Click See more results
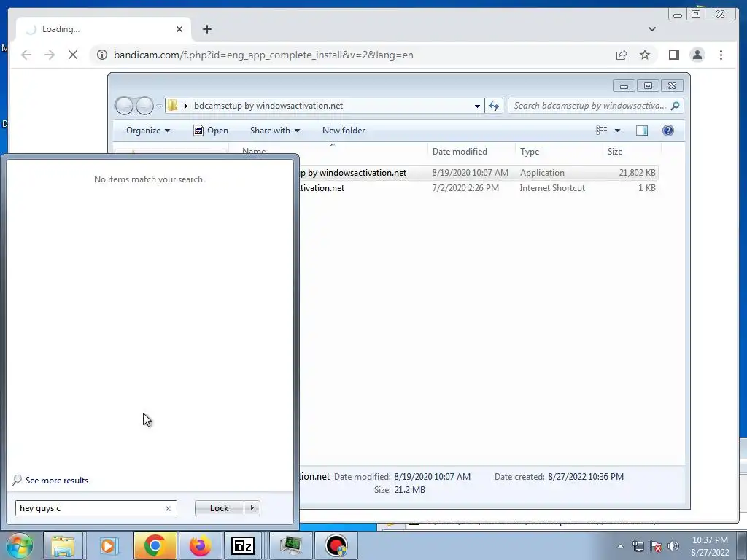 coord(57,481)
